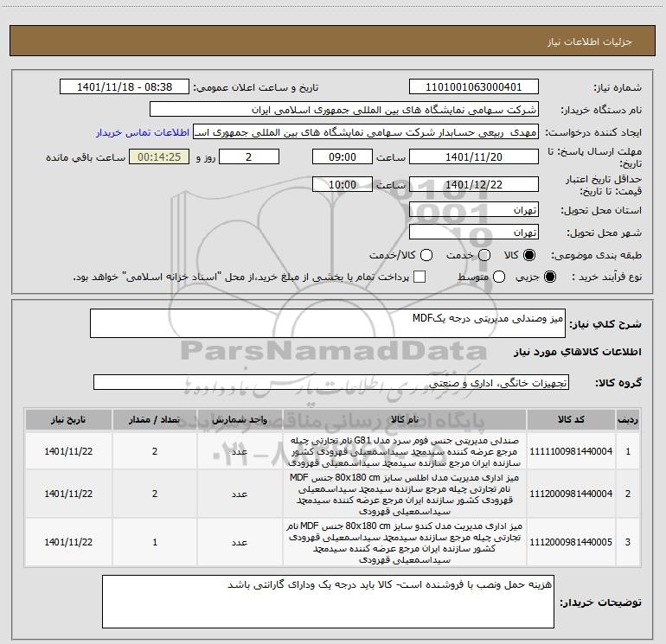Viewport: 666px width, 644px height.
Task: Click the price validity time 10:00
Action: pyautogui.click(x=343, y=184)
